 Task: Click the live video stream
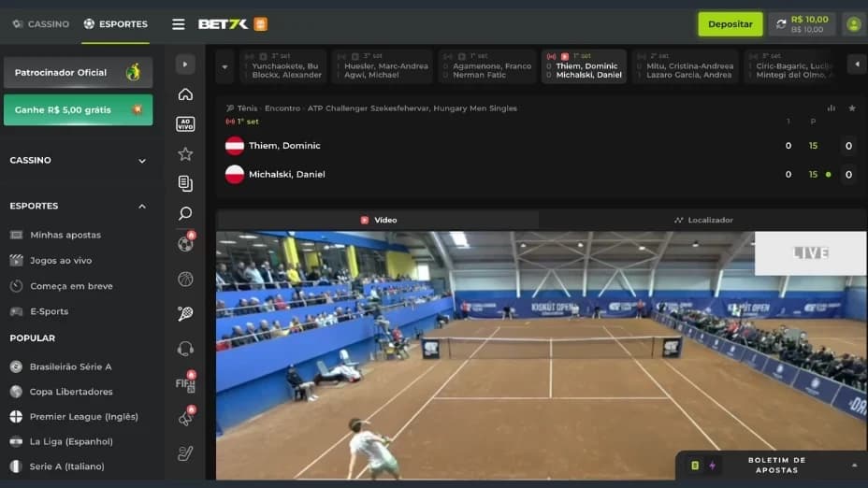coord(542,355)
